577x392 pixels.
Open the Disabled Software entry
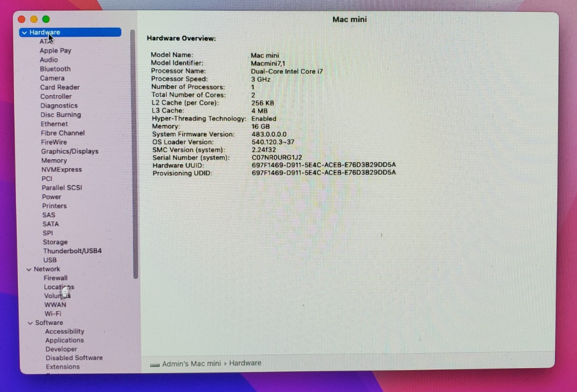pos(74,358)
